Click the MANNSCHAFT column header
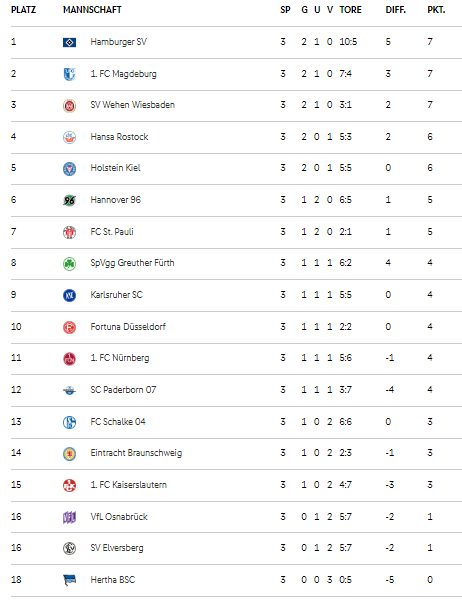 pos(92,10)
